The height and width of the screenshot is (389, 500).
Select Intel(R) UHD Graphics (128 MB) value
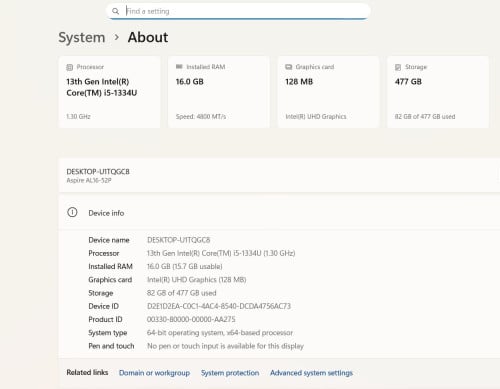[197, 280]
